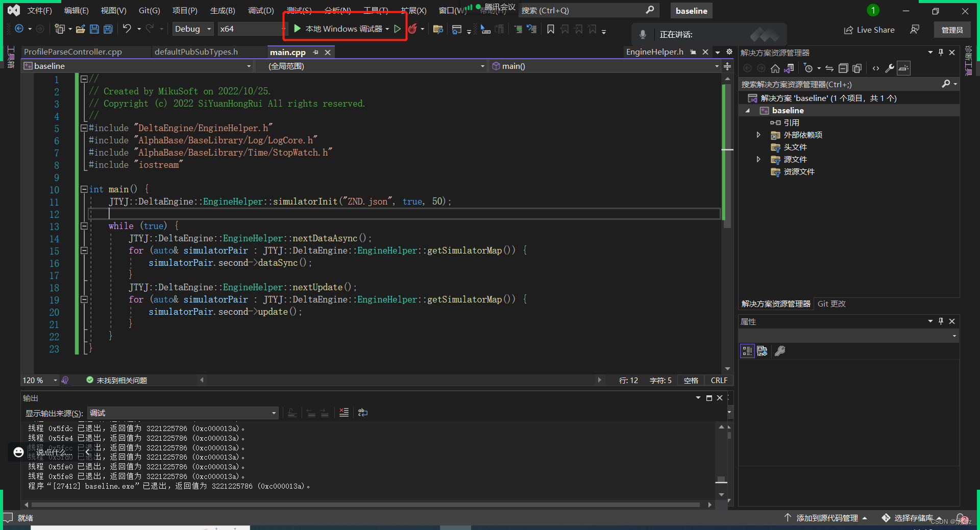Viewport: 980px width, 530px height.
Task: Collapse all in Solution Explorer
Action: pos(843,68)
